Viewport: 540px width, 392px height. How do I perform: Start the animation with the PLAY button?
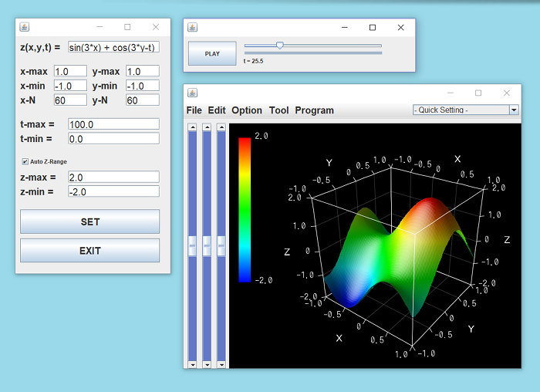tap(212, 54)
